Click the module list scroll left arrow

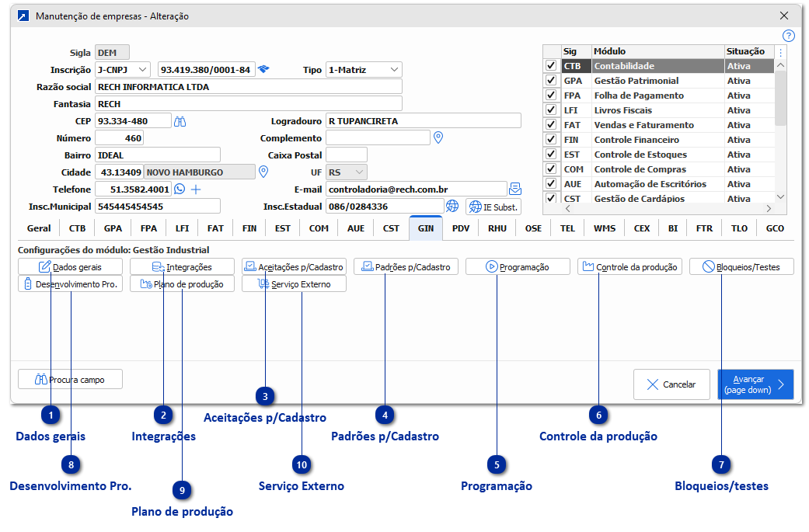coord(568,209)
